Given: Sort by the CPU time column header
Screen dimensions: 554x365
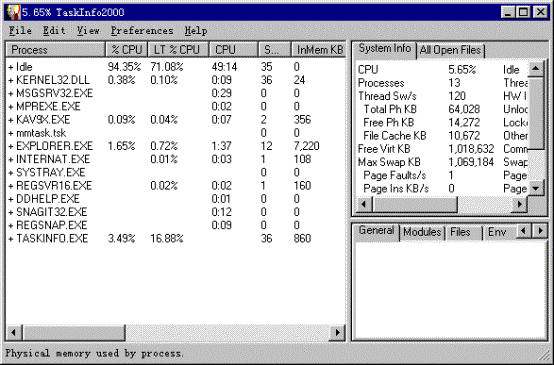Looking at the screenshot, I should point(234,50).
